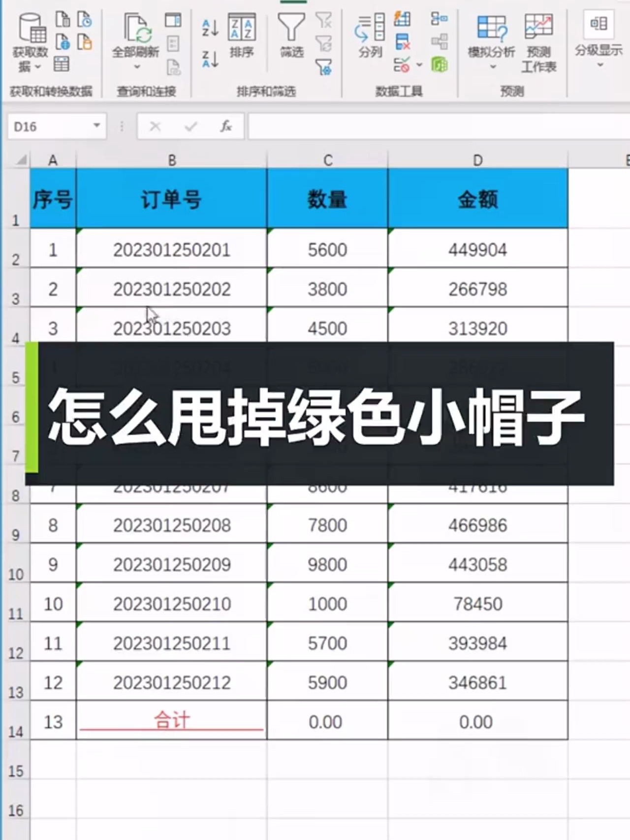Select column D header

pos(478,160)
